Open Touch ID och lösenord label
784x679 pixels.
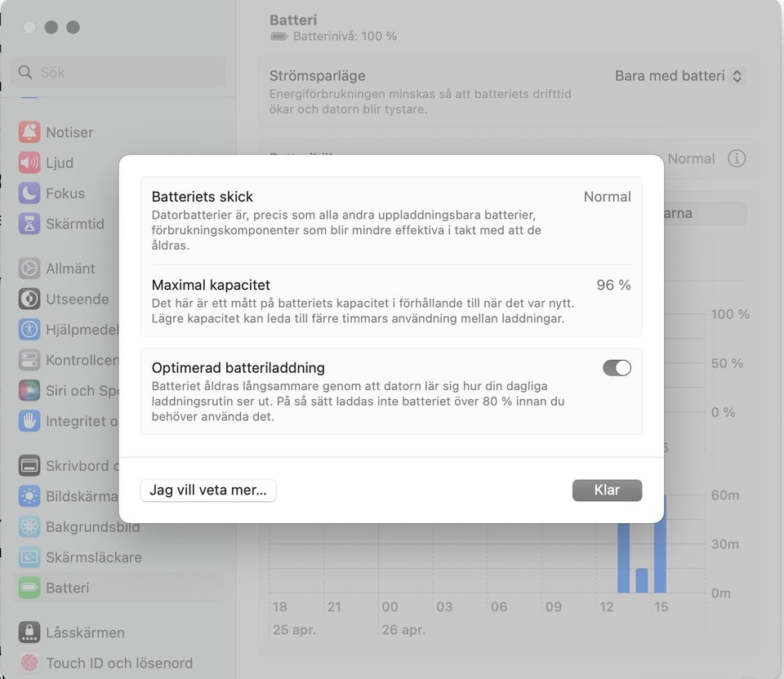click(x=119, y=663)
